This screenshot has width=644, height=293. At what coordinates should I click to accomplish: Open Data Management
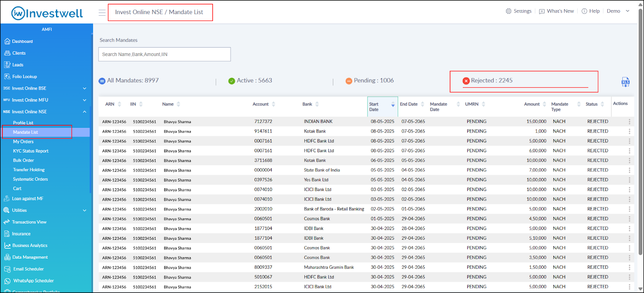click(x=30, y=257)
